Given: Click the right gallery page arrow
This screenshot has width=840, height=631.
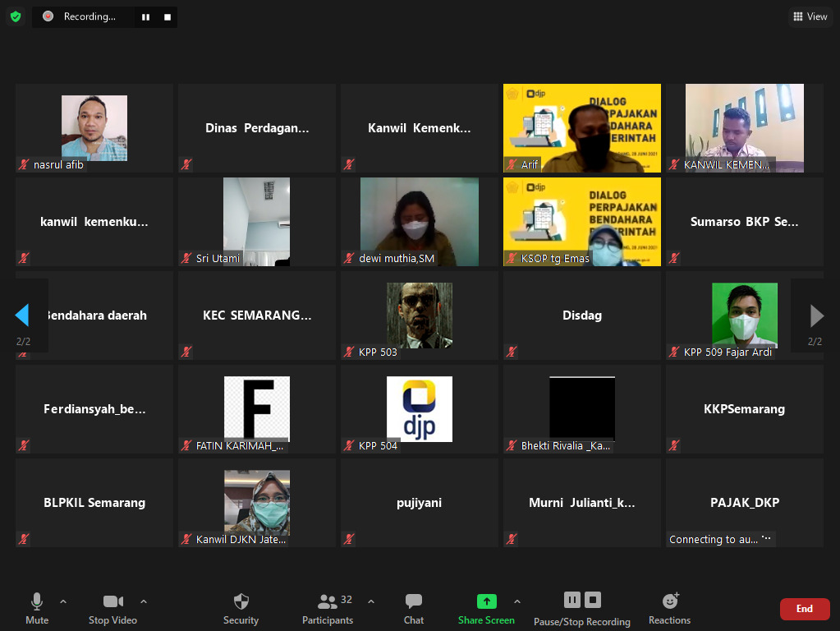Looking at the screenshot, I should coord(816,315).
